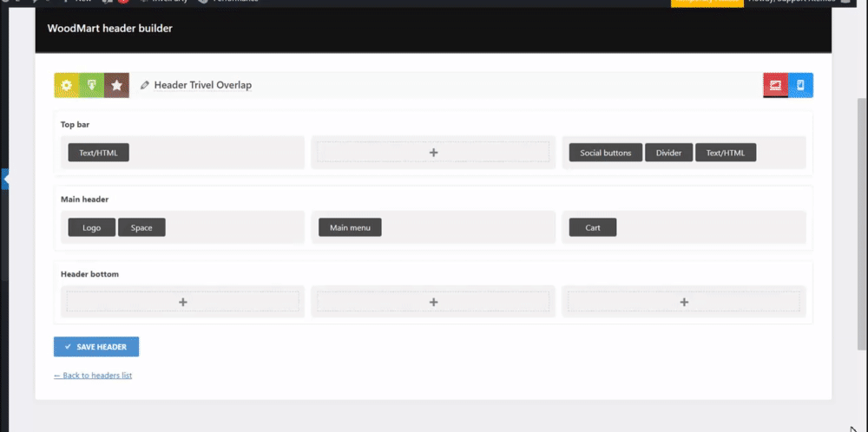Viewport: 868px width, 432px height.
Task: Select Text/HTML element in Top bar left column
Action: (99, 153)
